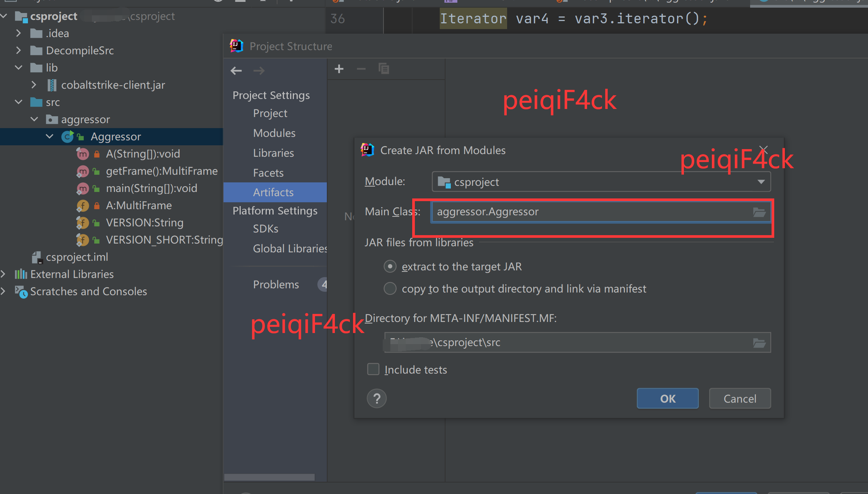Expand cobaltstrike-client.jar node
The height and width of the screenshot is (494, 868).
34,85
